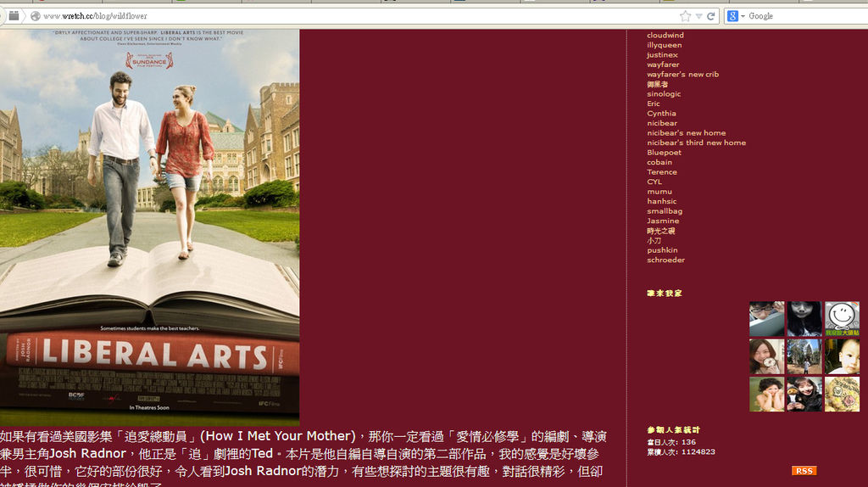Open nicibear's new home link
This screenshot has height=487, width=868.
(x=686, y=133)
